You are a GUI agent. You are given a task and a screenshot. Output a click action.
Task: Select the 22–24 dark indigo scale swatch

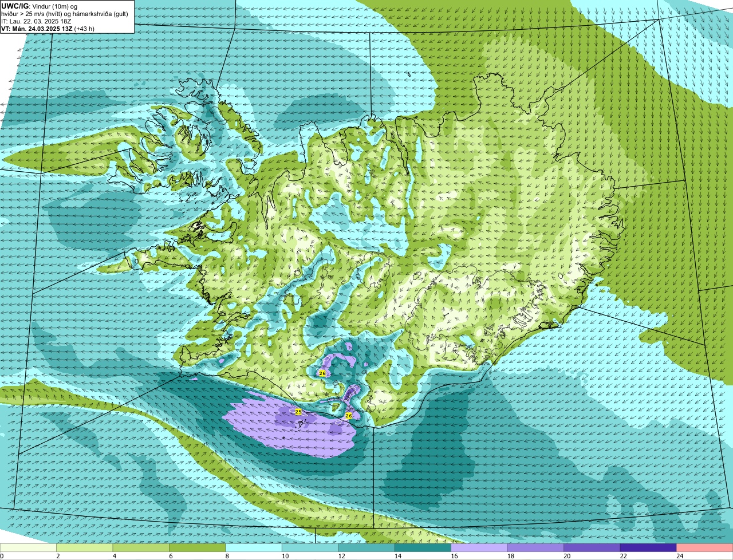(x=648, y=547)
